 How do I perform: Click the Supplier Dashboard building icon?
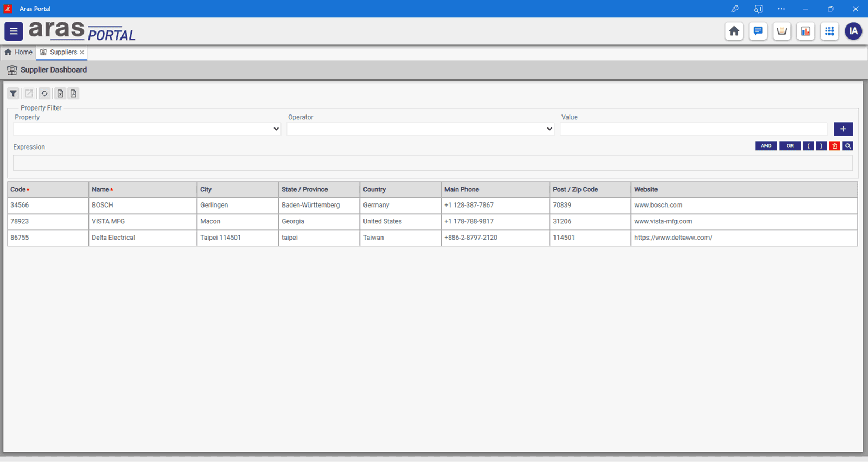(x=12, y=70)
